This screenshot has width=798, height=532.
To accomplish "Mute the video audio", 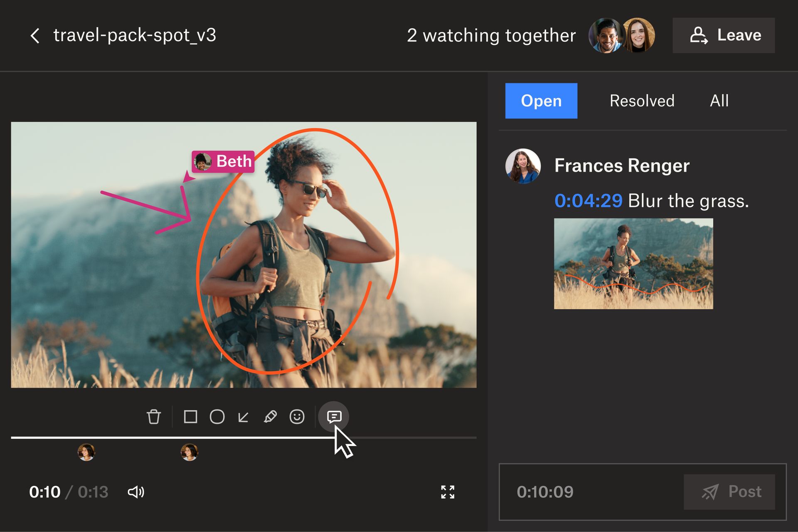I will pyautogui.click(x=135, y=492).
